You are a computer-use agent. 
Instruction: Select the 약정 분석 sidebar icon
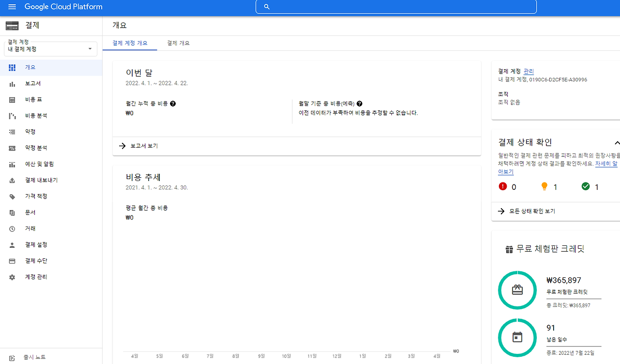[12, 148]
